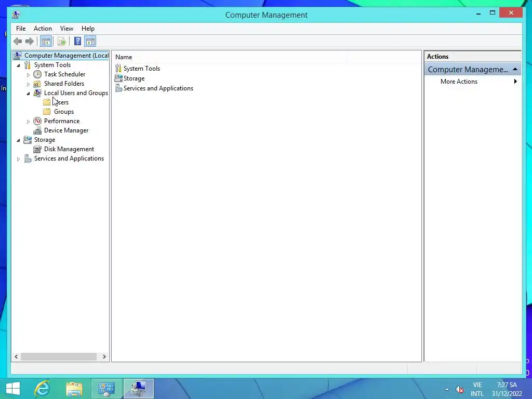Switch to the Control Panel taskbar button
Screen dimensions: 532x399
coord(107,389)
